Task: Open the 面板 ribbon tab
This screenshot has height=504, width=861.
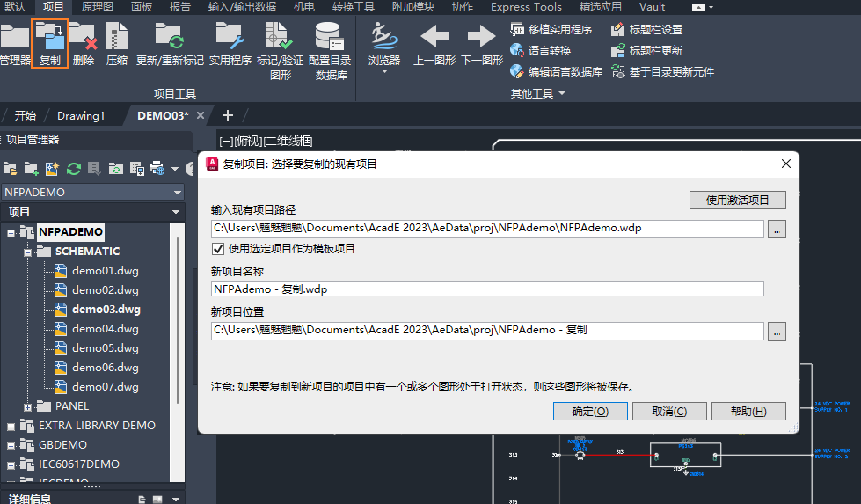Action: [x=142, y=7]
